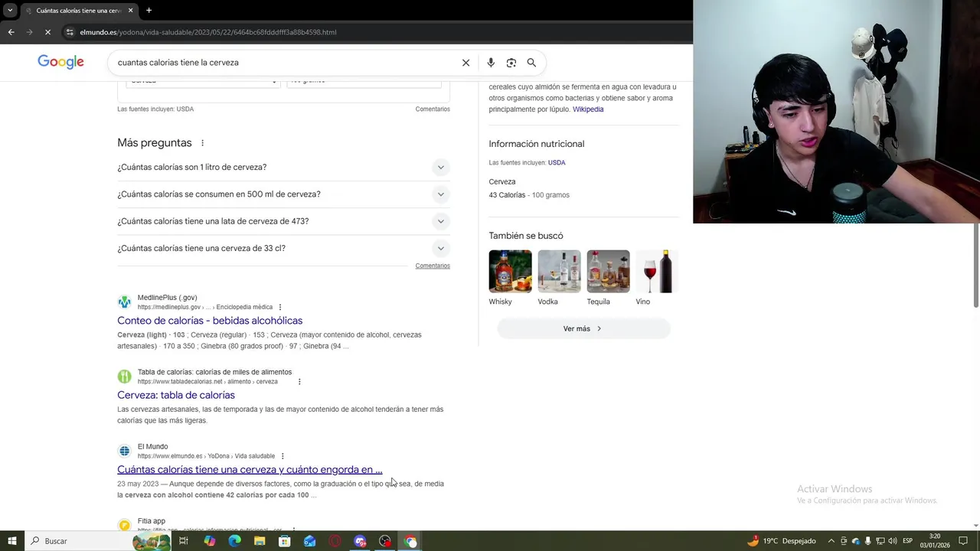980x551 pixels.
Task: Show hidden system tray icons
Action: click(831, 541)
